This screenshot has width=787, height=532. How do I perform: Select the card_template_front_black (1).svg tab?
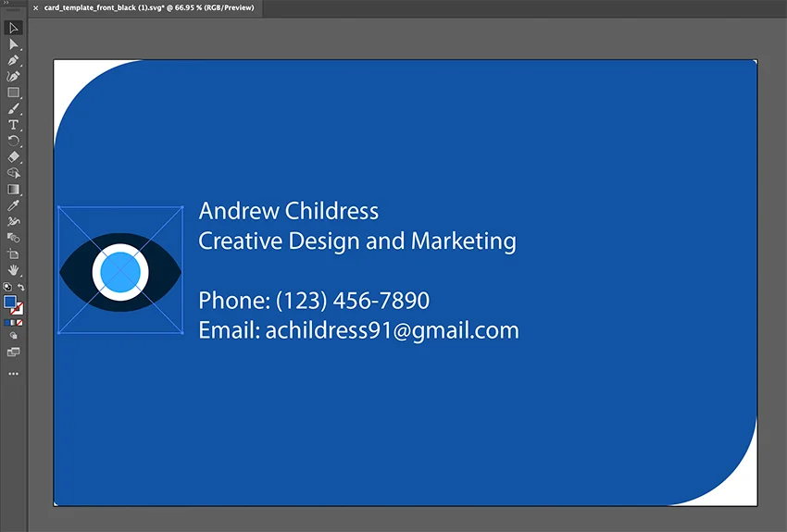click(x=148, y=7)
